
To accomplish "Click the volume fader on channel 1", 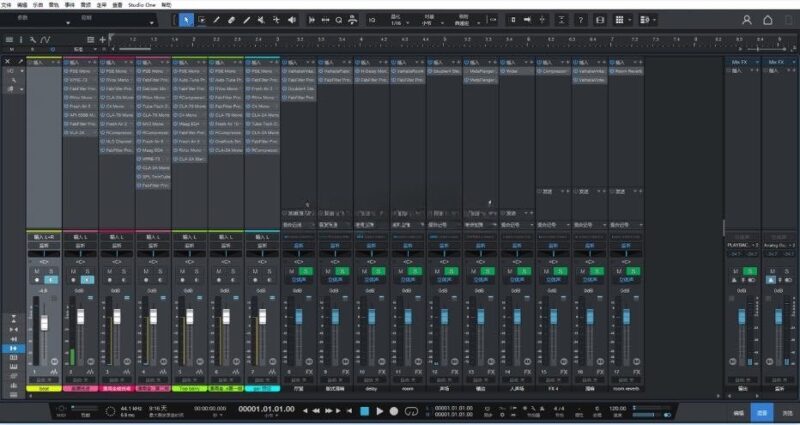I will tap(44, 322).
